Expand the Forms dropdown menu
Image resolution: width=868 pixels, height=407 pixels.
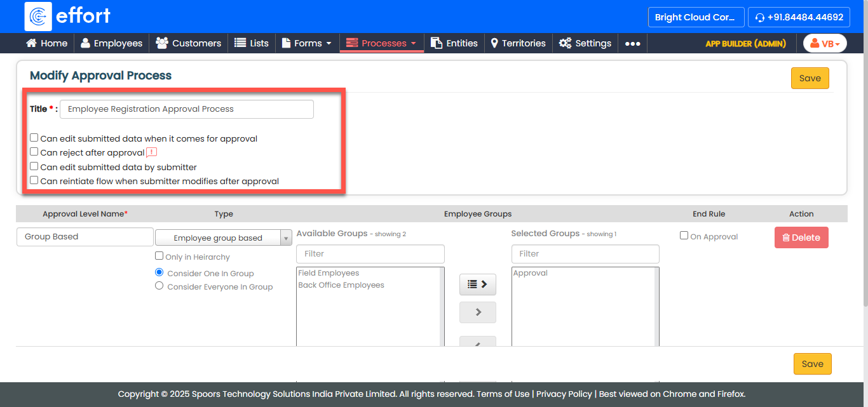click(x=307, y=43)
